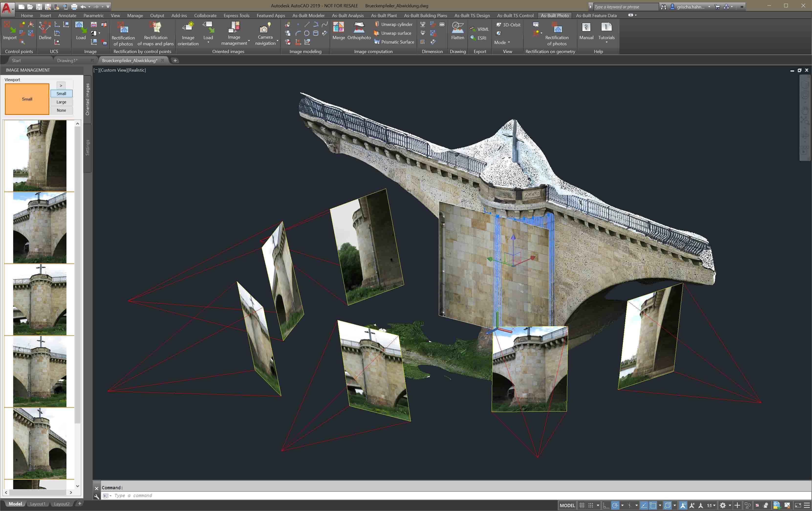Select the Large viewport size button

[x=61, y=102]
